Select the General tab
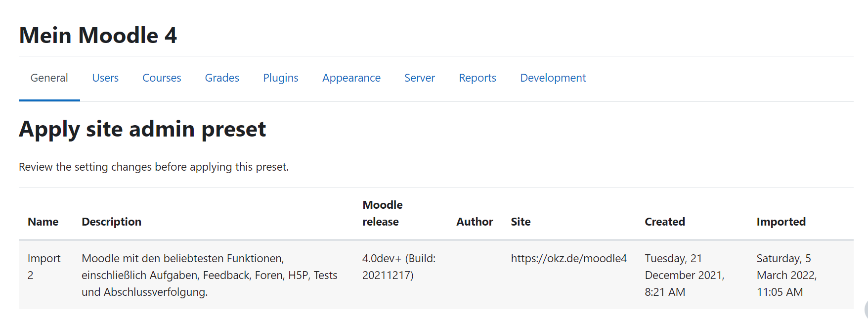This screenshot has height=328, width=868. 49,78
